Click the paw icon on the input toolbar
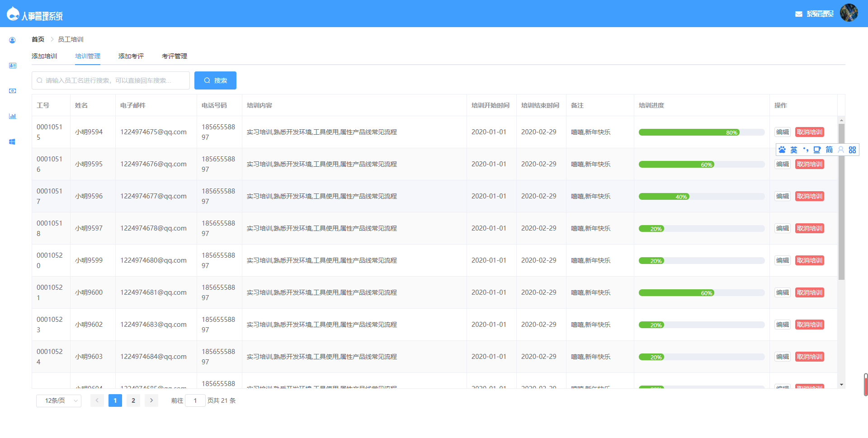The height and width of the screenshot is (438, 868). tap(783, 150)
